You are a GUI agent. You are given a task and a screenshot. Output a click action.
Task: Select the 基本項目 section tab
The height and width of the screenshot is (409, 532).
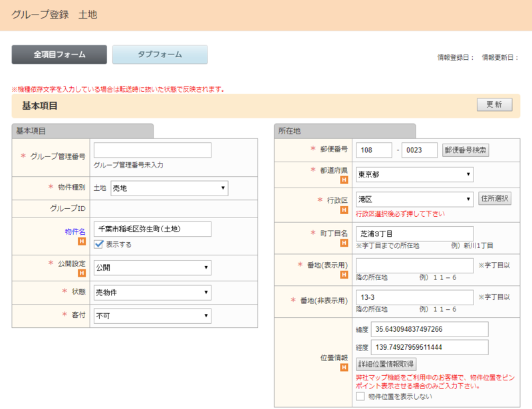point(82,131)
